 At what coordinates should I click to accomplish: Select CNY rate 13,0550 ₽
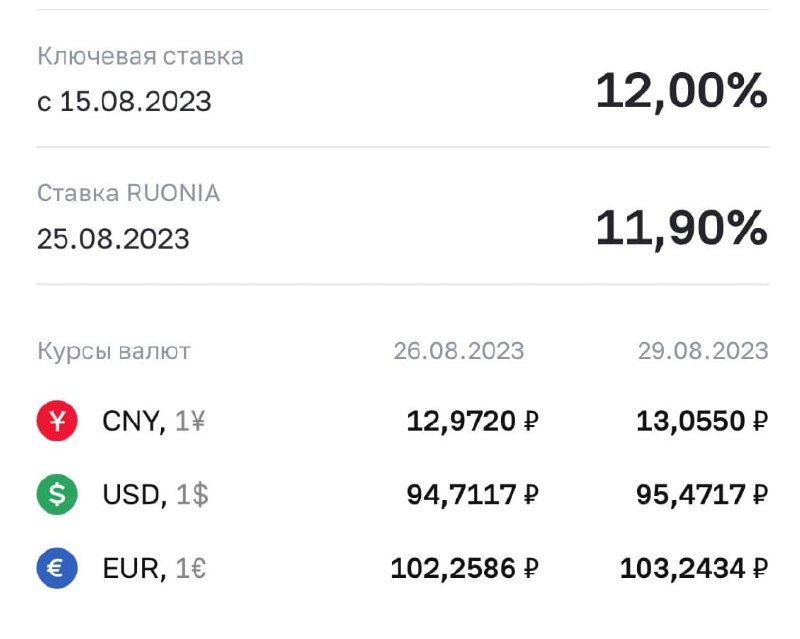(702, 422)
